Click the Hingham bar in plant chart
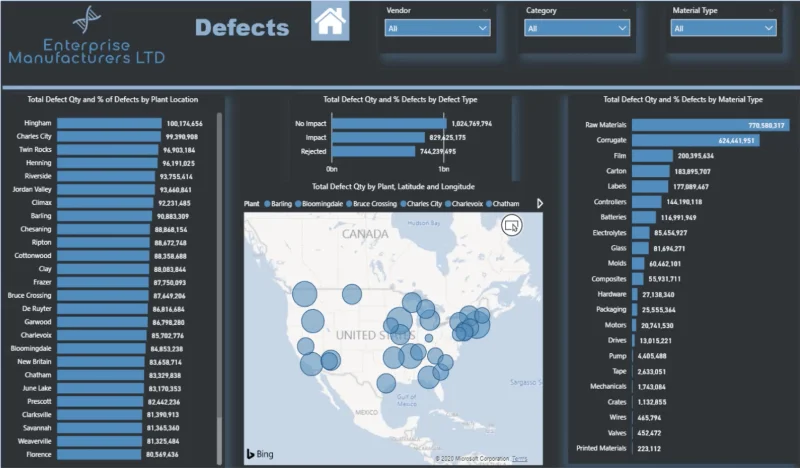 coord(109,124)
